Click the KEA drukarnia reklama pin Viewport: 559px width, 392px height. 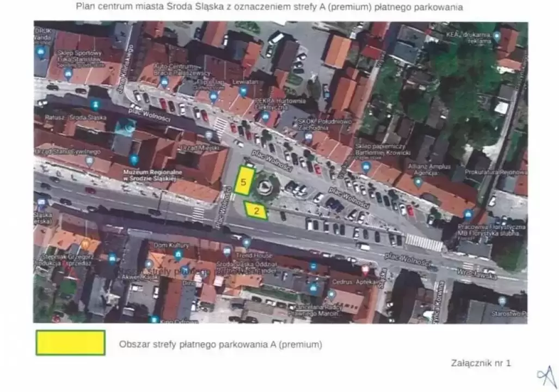(x=496, y=36)
